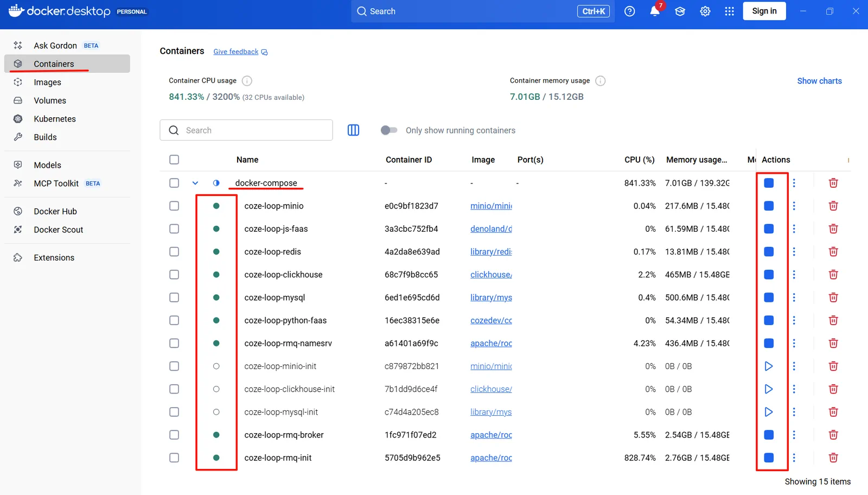868x495 pixels.
Task: Delete the coze-loop-minio-init container
Action: (x=833, y=366)
